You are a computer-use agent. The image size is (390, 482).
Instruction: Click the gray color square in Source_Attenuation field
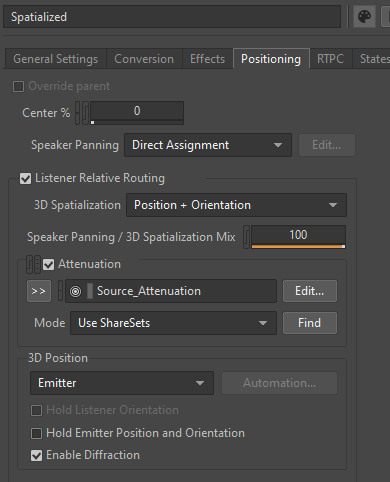click(x=90, y=291)
